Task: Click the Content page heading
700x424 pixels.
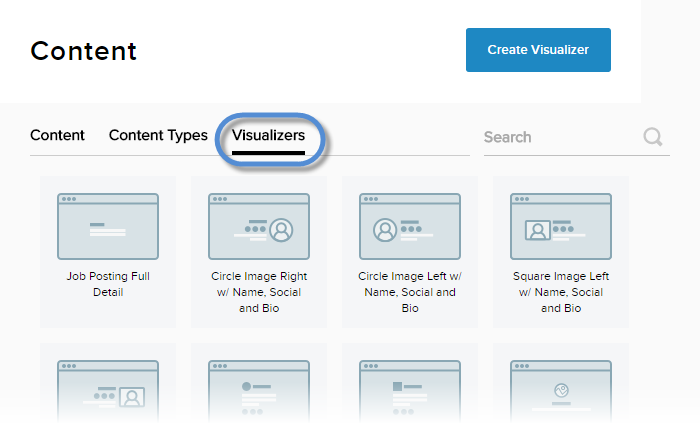Action: pyautogui.click(x=84, y=51)
